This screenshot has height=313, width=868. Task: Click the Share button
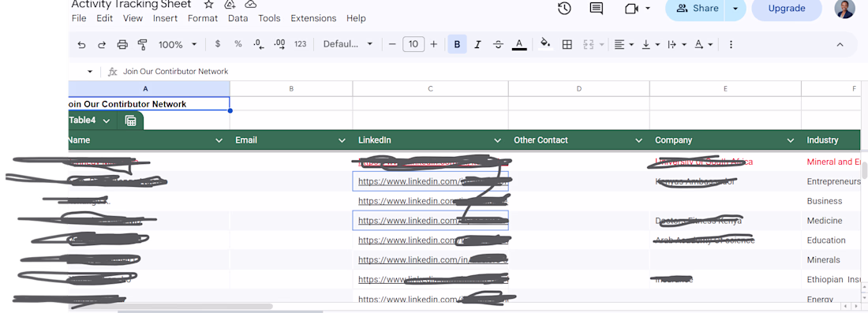pyautogui.click(x=698, y=9)
